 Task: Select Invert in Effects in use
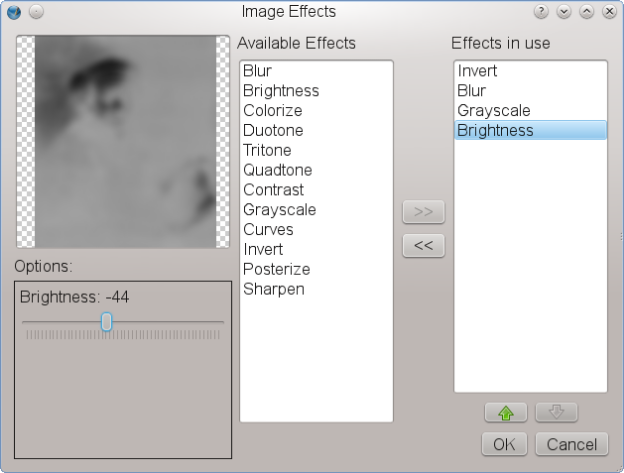point(477,71)
